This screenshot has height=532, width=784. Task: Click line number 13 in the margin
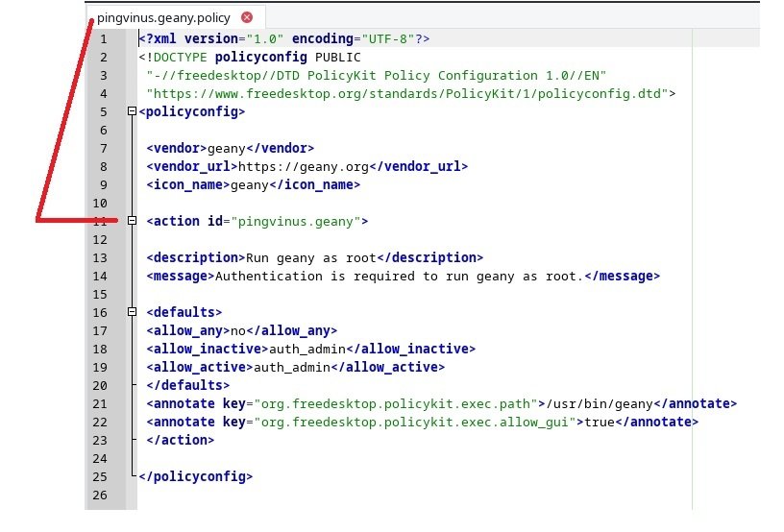[100, 257]
